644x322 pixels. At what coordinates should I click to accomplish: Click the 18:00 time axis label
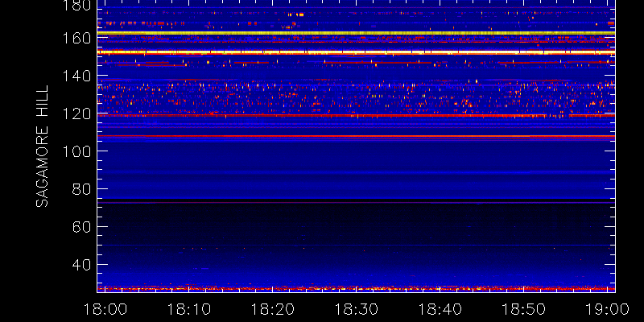pos(105,309)
